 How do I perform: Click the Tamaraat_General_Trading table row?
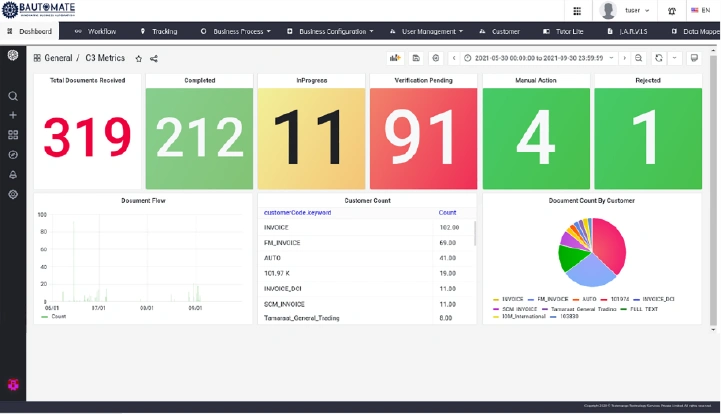(367, 318)
